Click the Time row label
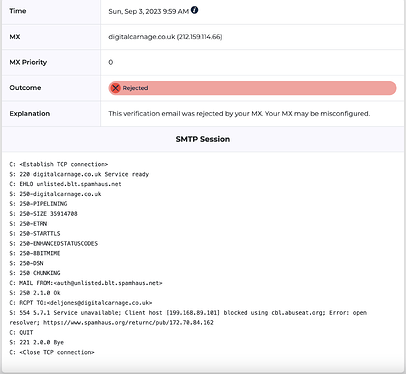This screenshot has height=374, width=406. click(18, 11)
